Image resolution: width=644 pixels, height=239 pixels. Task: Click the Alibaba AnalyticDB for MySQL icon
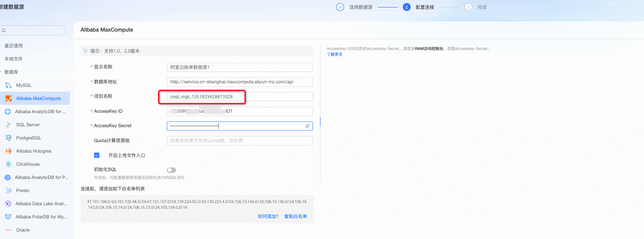(8, 111)
